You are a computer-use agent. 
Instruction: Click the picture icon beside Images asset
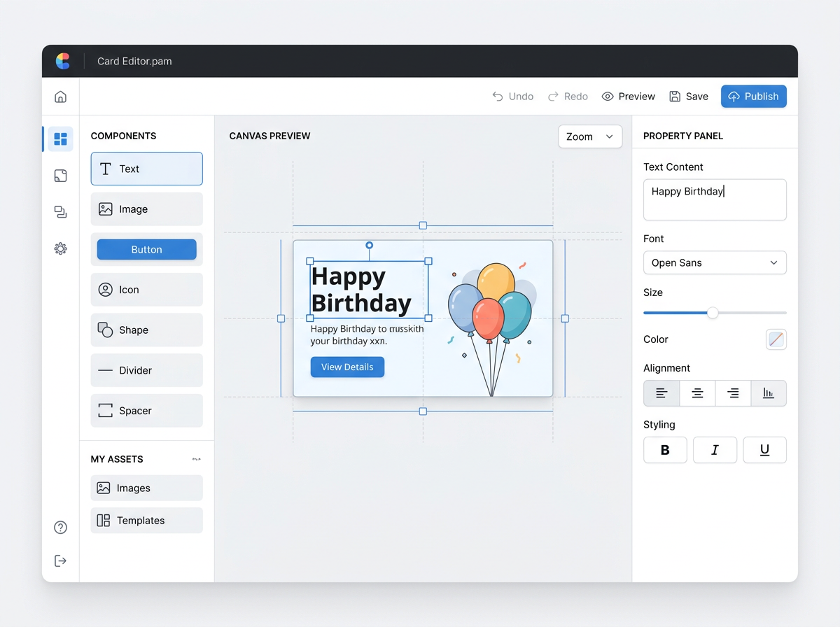point(104,488)
